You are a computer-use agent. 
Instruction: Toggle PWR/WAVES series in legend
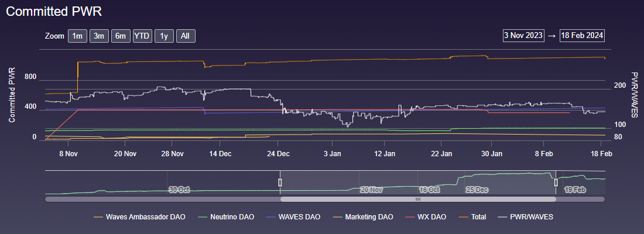pos(525,216)
